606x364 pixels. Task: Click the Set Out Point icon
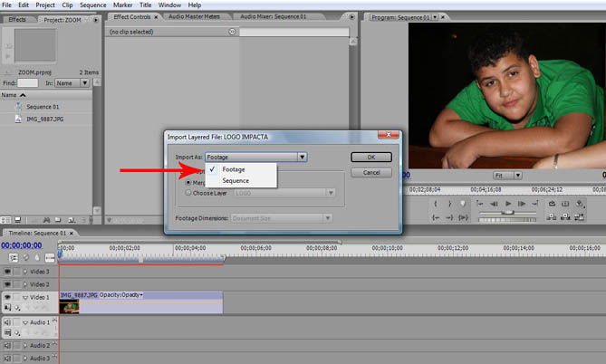click(x=450, y=204)
